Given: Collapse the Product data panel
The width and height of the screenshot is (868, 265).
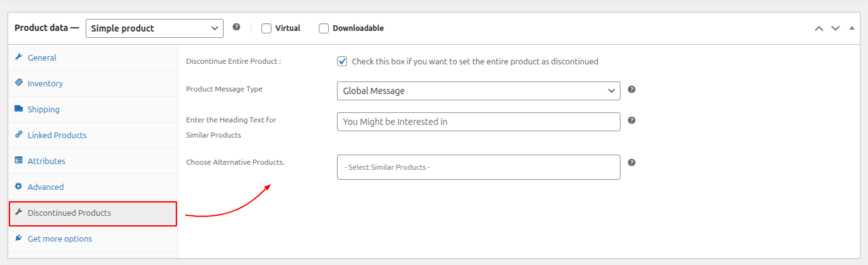Looking at the screenshot, I should [x=852, y=28].
